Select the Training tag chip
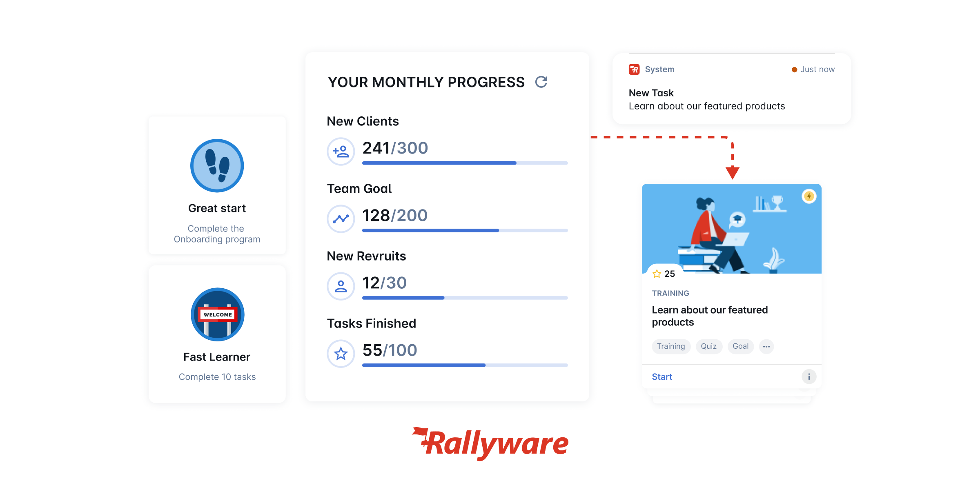This screenshot has width=980, height=490. click(671, 346)
